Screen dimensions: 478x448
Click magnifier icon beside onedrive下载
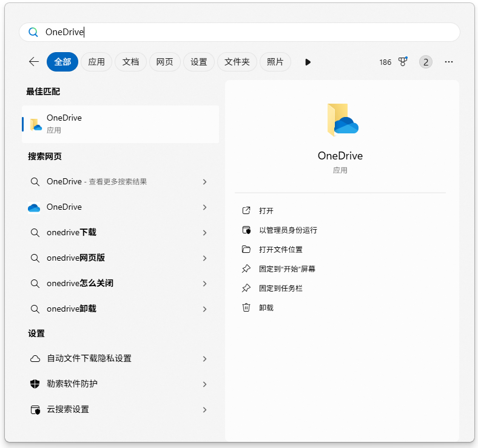pos(35,233)
